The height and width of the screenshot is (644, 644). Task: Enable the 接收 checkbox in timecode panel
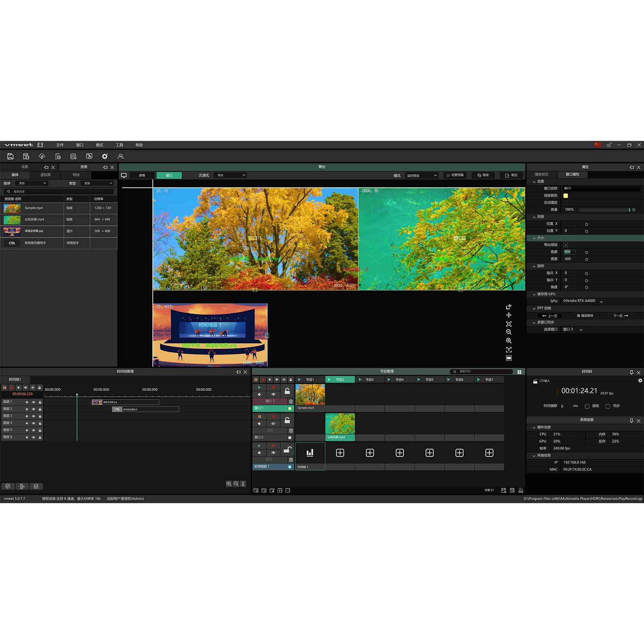[x=587, y=406]
